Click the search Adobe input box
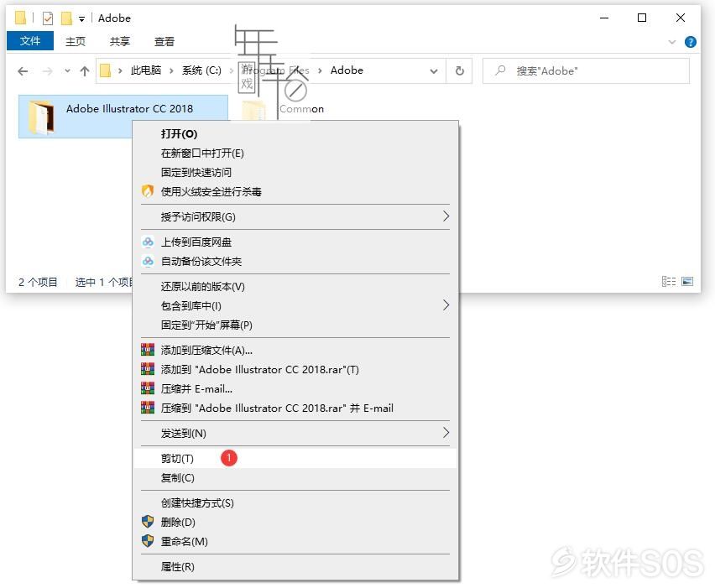This screenshot has width=715, height=588. [586, 70]
